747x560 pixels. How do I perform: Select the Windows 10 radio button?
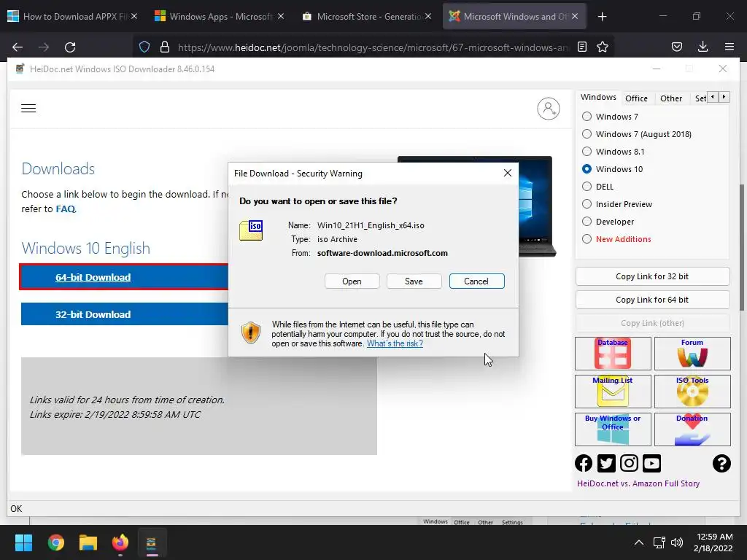[587, 169]
